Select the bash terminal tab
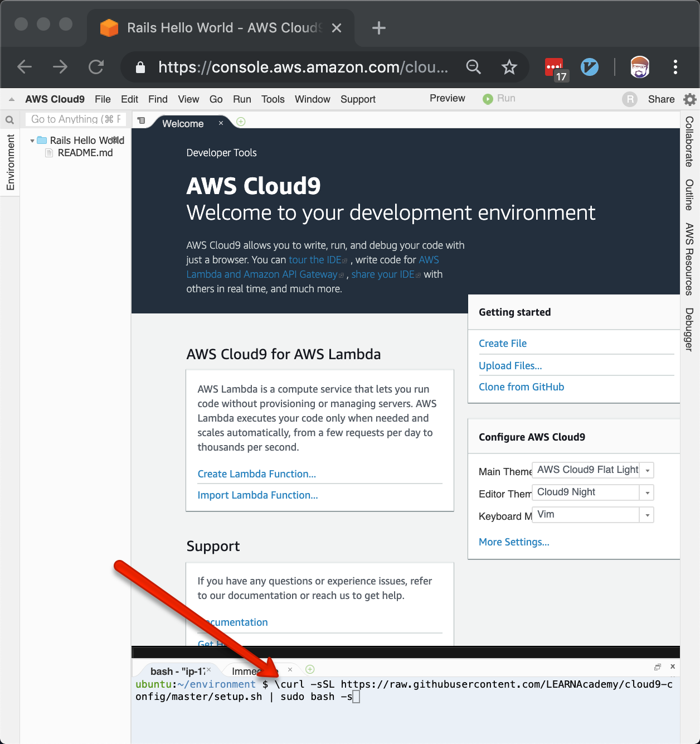700x744 pixels. (x=177, y=671)
